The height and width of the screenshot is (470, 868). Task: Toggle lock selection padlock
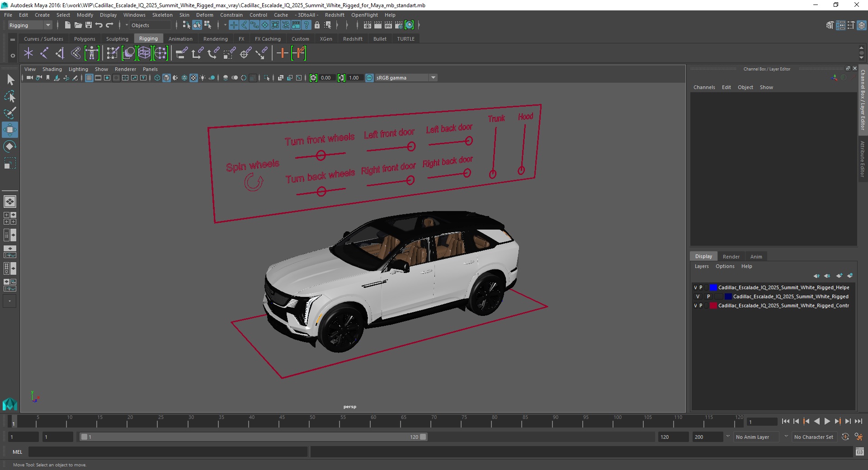point(317,25)
